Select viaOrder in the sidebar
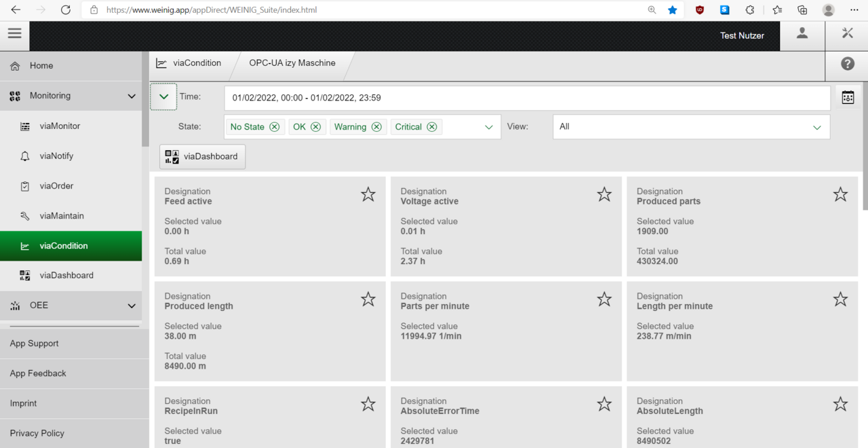The width and height of the screenshot is (868, 448). click(71, 186)
